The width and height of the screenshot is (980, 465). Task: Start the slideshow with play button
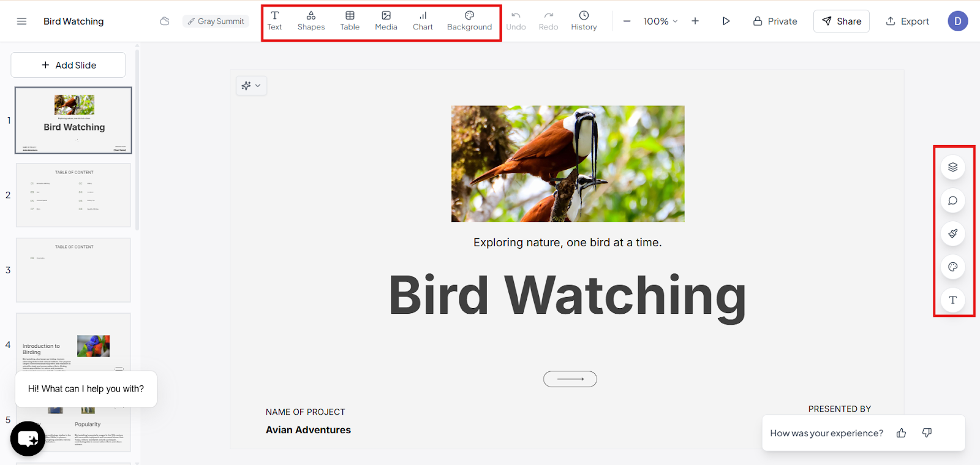(726, 21)
